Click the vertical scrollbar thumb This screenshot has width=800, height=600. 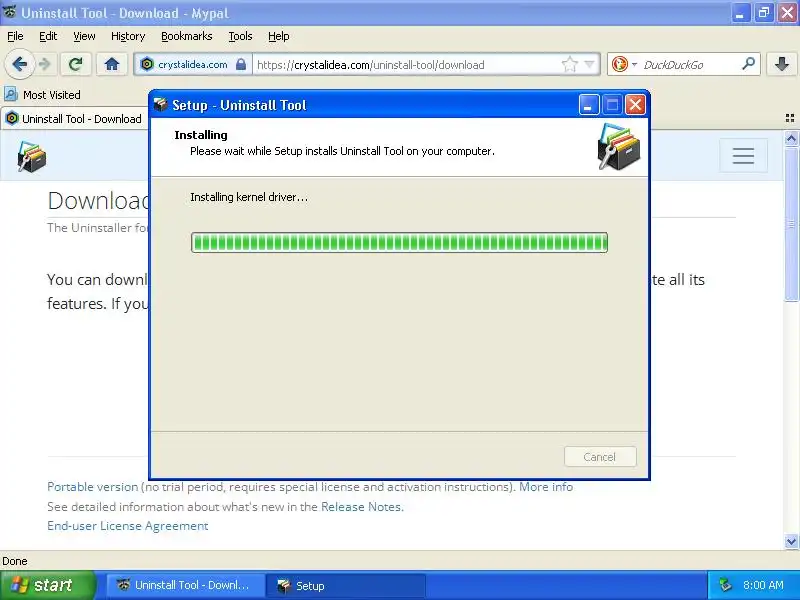click(x=791, y=223)
